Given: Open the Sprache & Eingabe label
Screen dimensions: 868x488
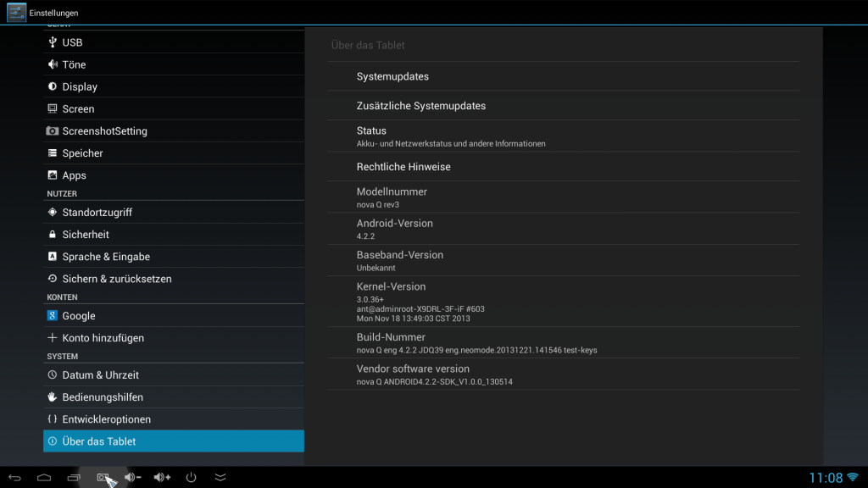Looking at the screenshot, I should [106, 256].
